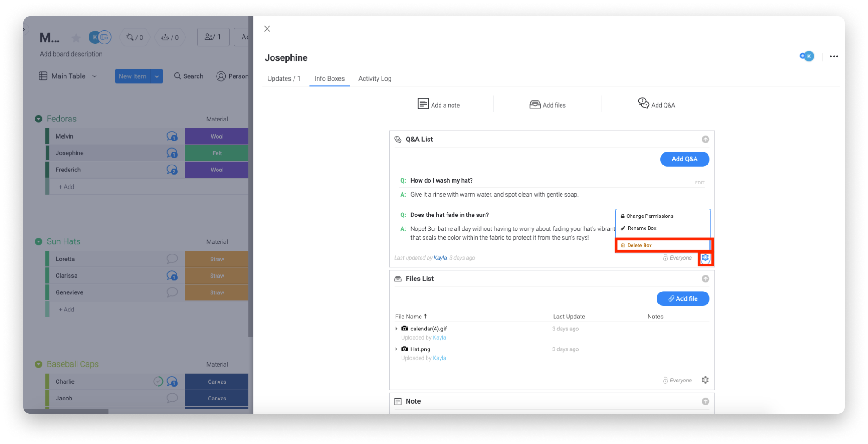Open the Person filter

tap(232, 76)
